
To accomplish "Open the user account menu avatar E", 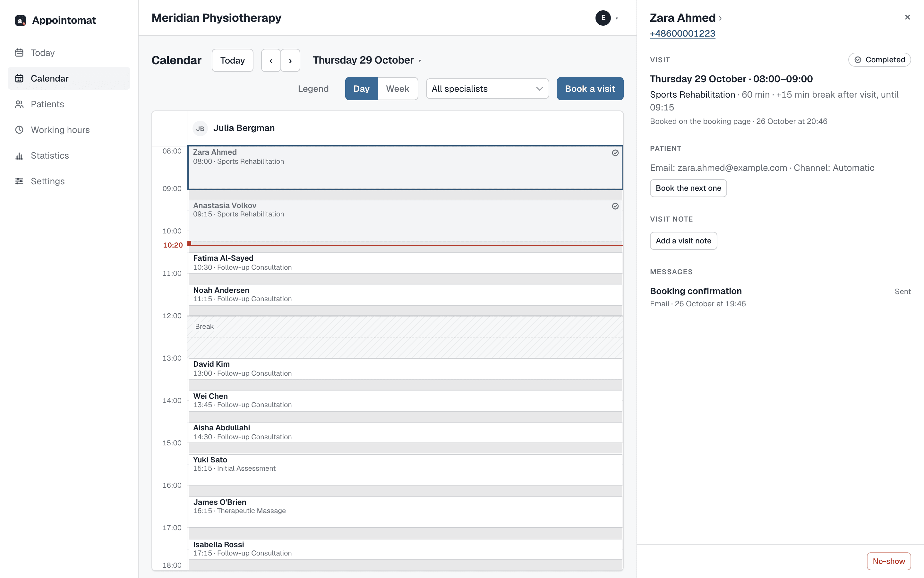I will (x=603, y=18).
